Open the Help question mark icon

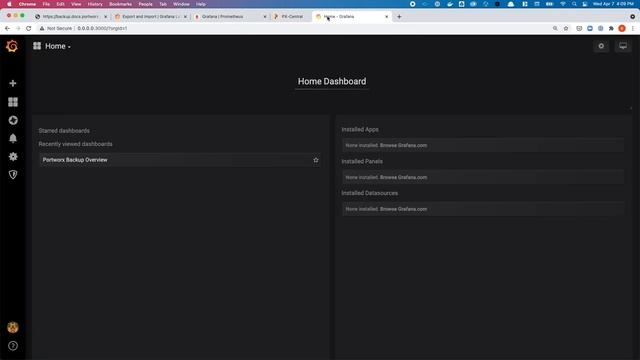13,346
